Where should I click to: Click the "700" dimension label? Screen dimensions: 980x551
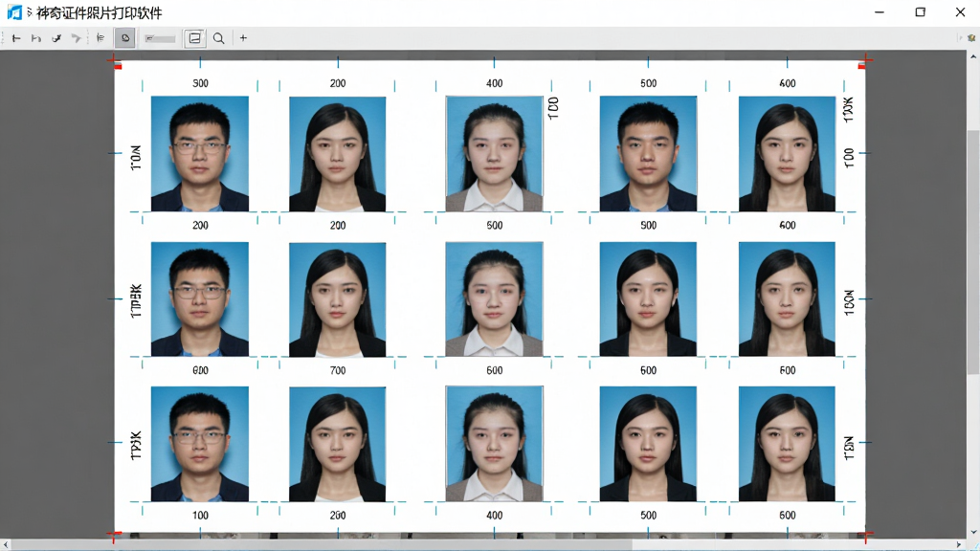coord(338,370)
